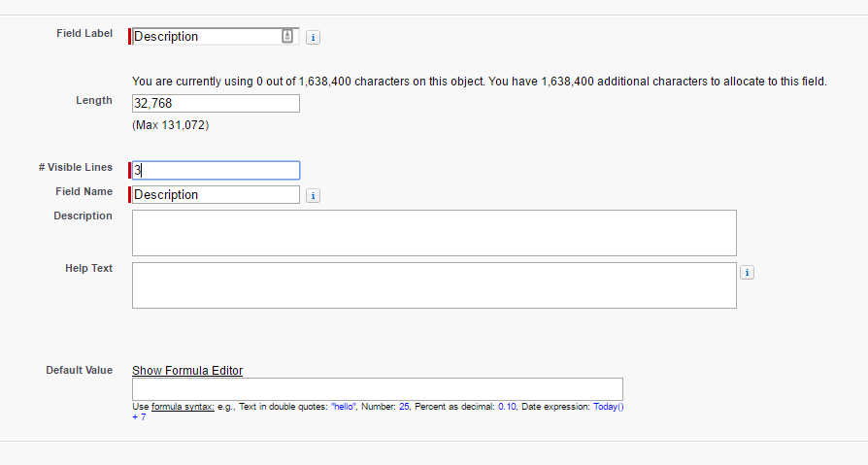The width and height of the screenshot is (868, 465).
Task: Click the info icon beside Field Label
Action: click(314, 37)
